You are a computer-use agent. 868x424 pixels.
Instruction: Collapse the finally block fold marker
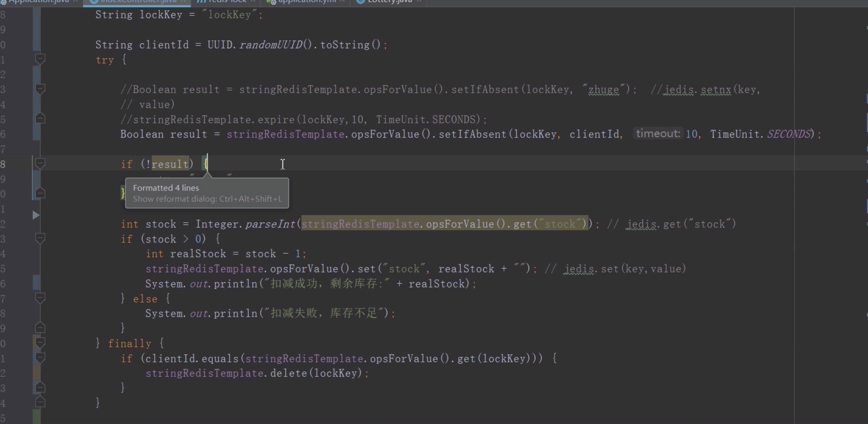coord(40,343)
